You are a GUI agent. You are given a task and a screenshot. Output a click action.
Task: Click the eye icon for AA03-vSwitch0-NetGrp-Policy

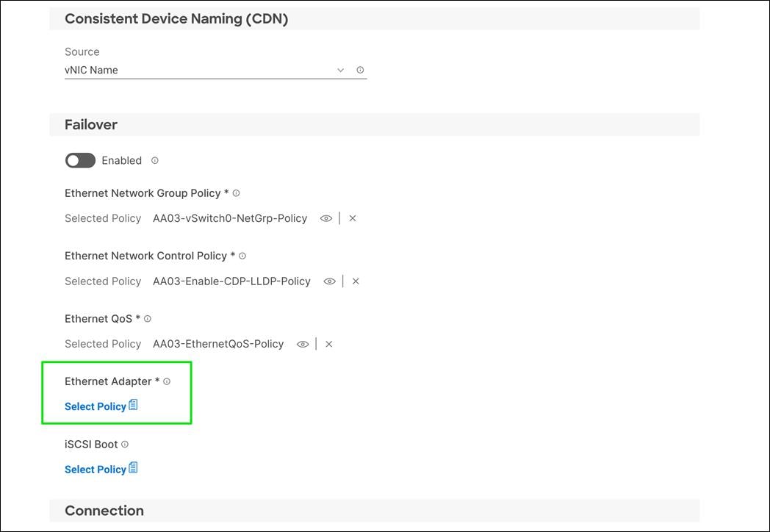[x=325, y=218]
